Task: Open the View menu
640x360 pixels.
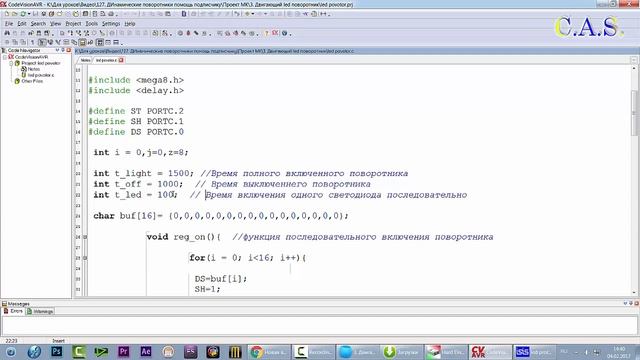Action: pyautogui.click(x=56, y=24)
